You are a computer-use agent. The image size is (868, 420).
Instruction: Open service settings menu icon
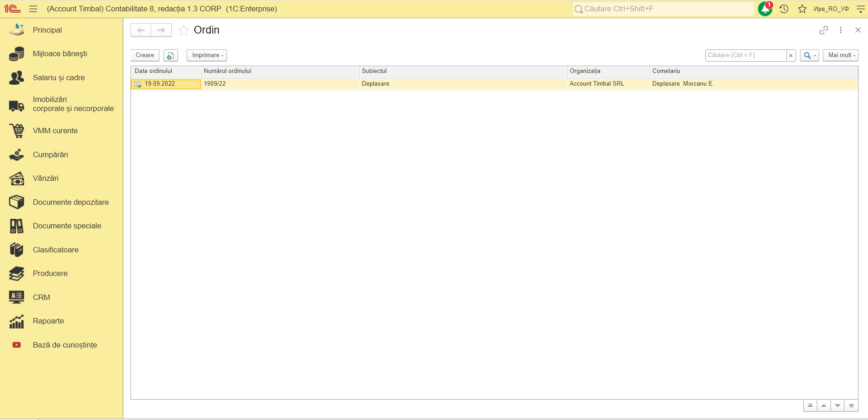[x=860, y=9]
